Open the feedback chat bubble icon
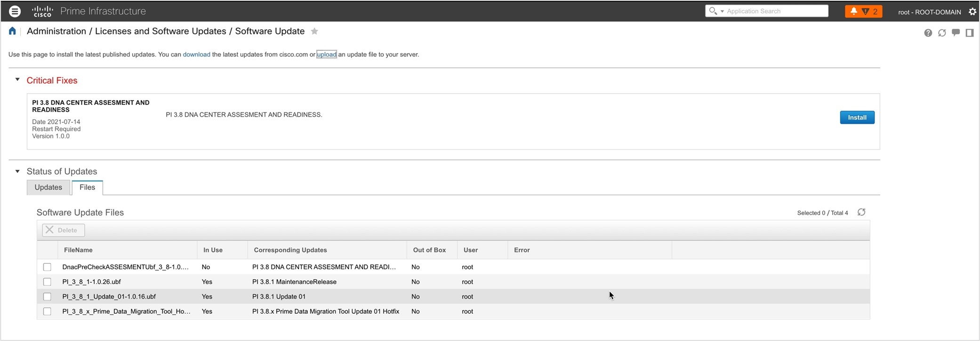 click(956, 33)
